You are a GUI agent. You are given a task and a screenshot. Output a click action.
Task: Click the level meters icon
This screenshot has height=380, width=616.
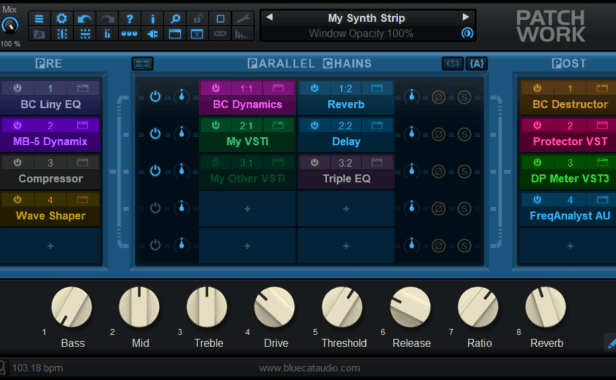pyautogui.click(x=107, y=34)
